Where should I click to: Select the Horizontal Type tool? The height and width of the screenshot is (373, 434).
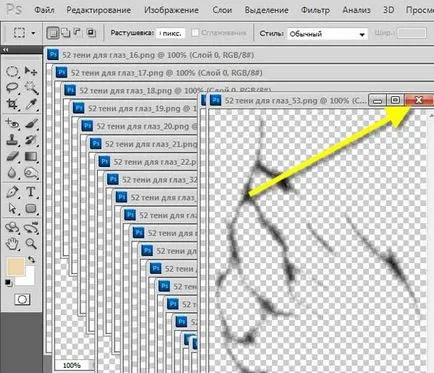(31, 192)
